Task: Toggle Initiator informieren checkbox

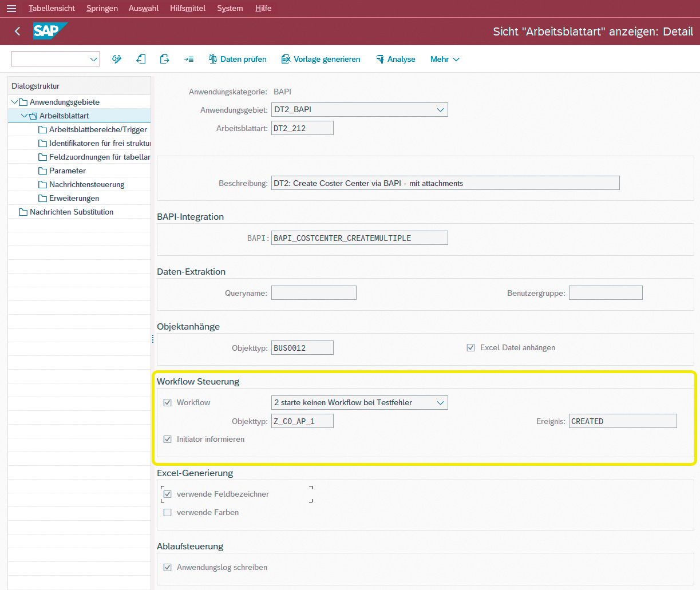Action: click(x=168, y=439)
